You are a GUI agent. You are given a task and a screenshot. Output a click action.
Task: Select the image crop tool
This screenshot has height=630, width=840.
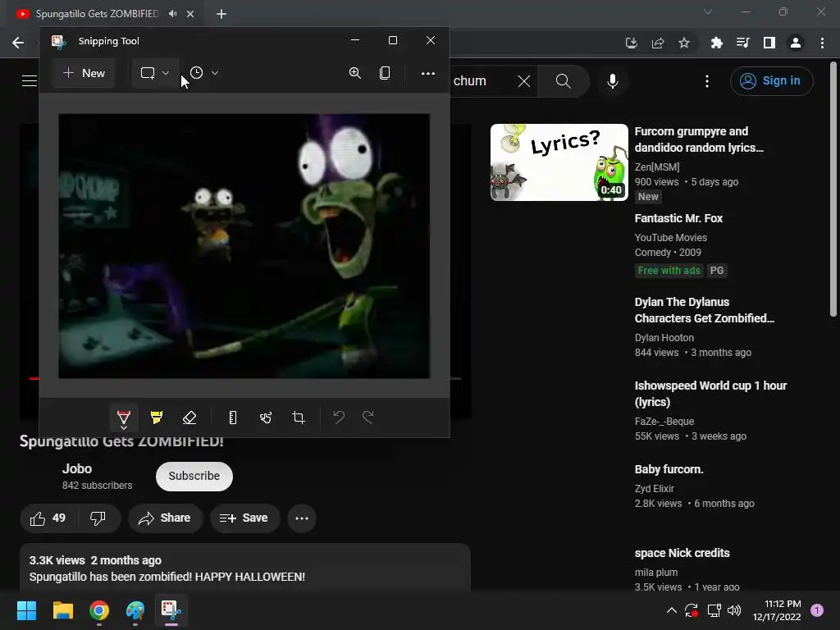pos(299,418)
